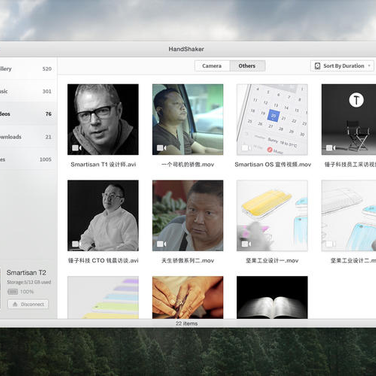Screen dimensions: 376x376
Task: Open 锤子科技 CTO 钱晨访谈.avi thumbnail
Action: pos(103,216)
